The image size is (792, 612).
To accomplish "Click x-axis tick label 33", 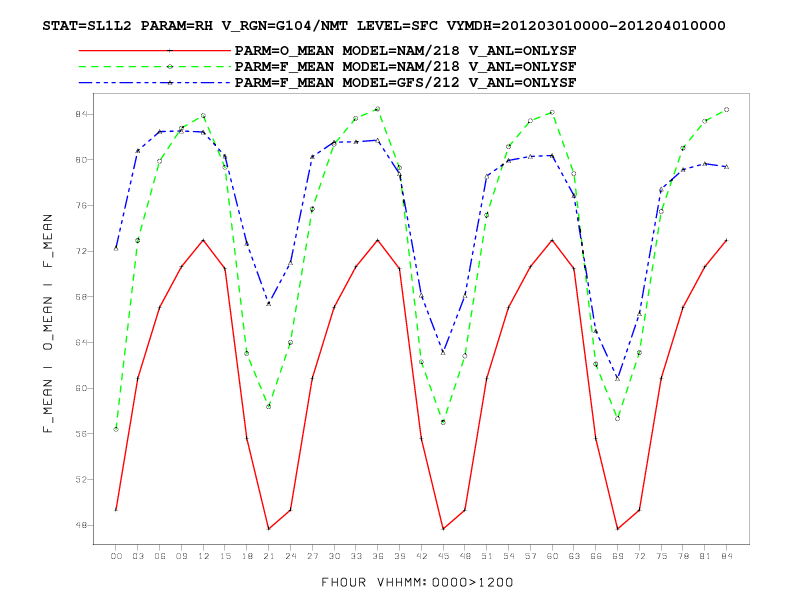I will 356,556.
